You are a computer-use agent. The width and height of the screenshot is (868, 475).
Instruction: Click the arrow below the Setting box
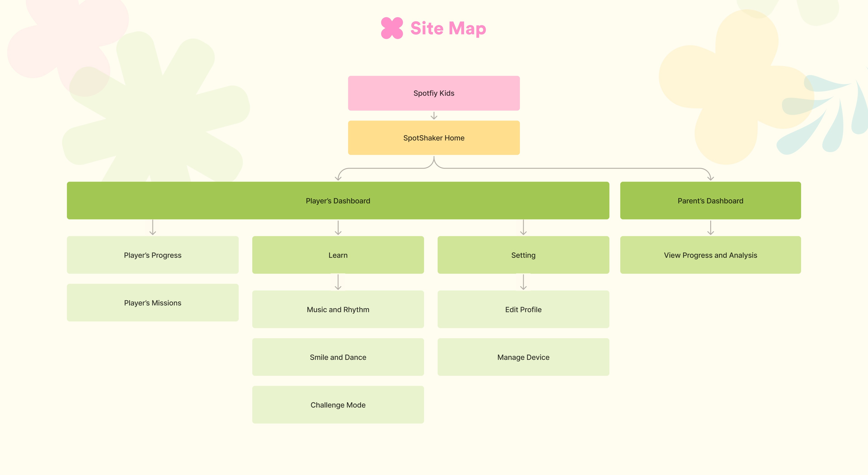pos(523,282)
